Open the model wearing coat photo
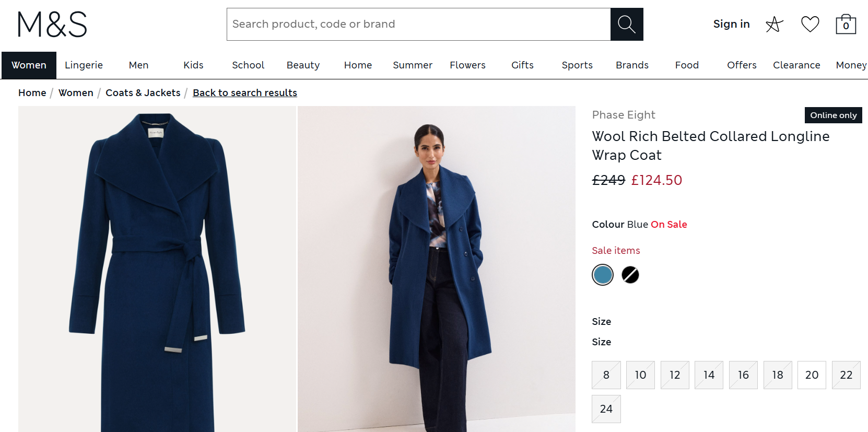 click(x=437, y=269)
